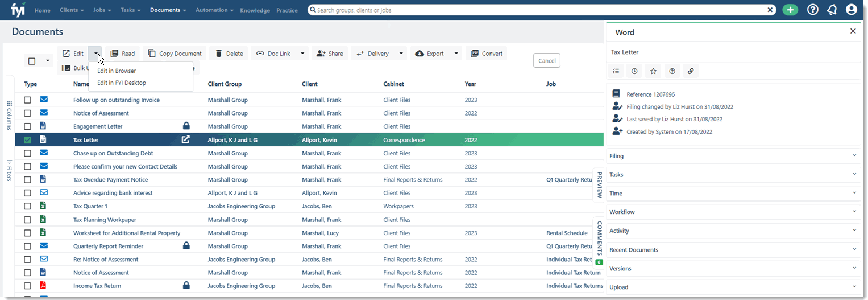Click the lock icon on Engagement Letter row
The height and width of the screenshot is (300, 868).
186,126
